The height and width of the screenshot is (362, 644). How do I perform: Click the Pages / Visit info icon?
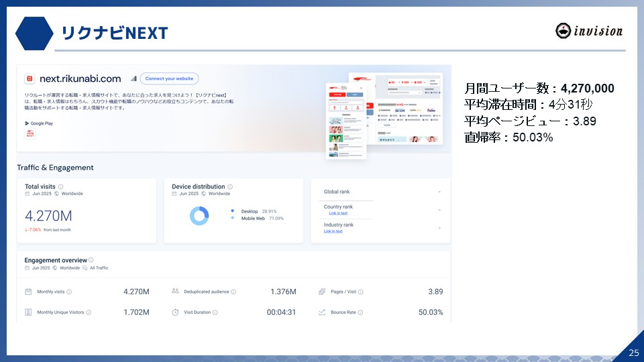(361, 292)
